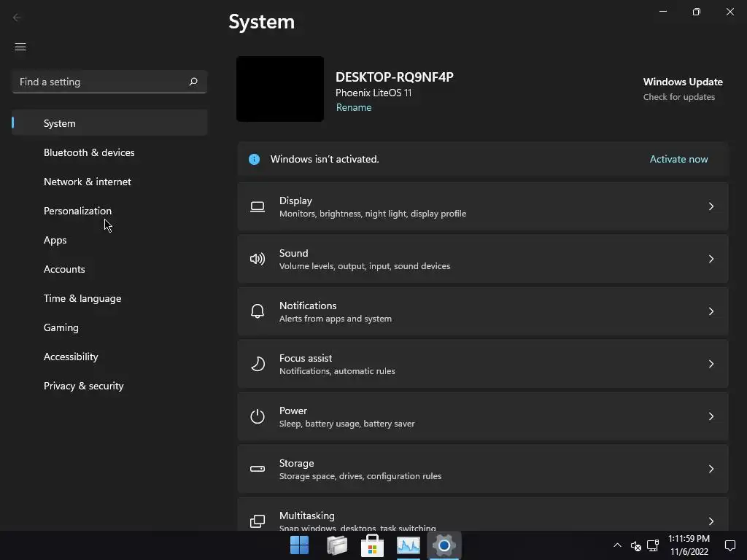747x560 pixels.
Task: Click the Focus assist moon icon
Action: point(258,364)
